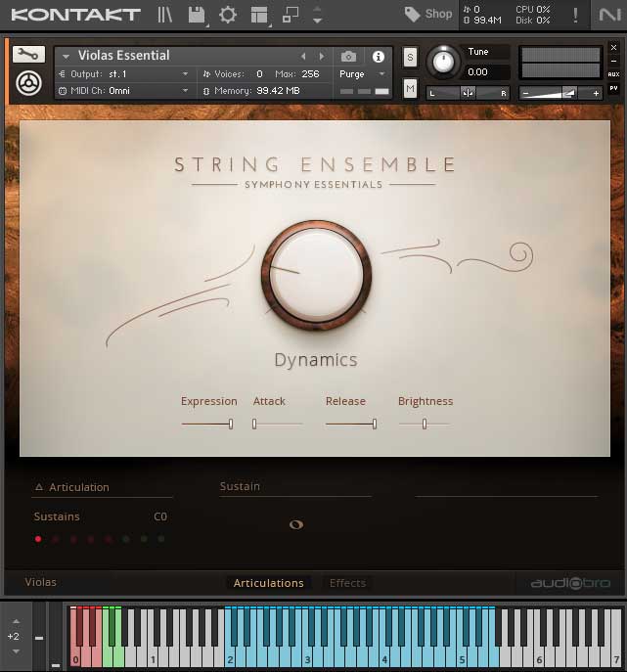Click the NI logo
Screen dimensions: 627x672
coord(609,15)
